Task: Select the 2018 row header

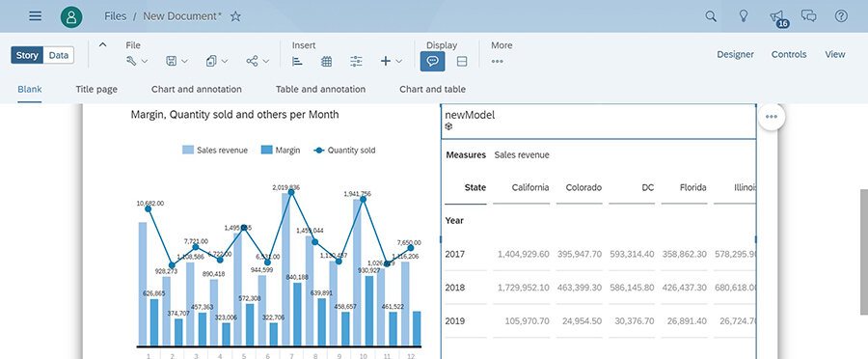Action: (x=455, y=288)
